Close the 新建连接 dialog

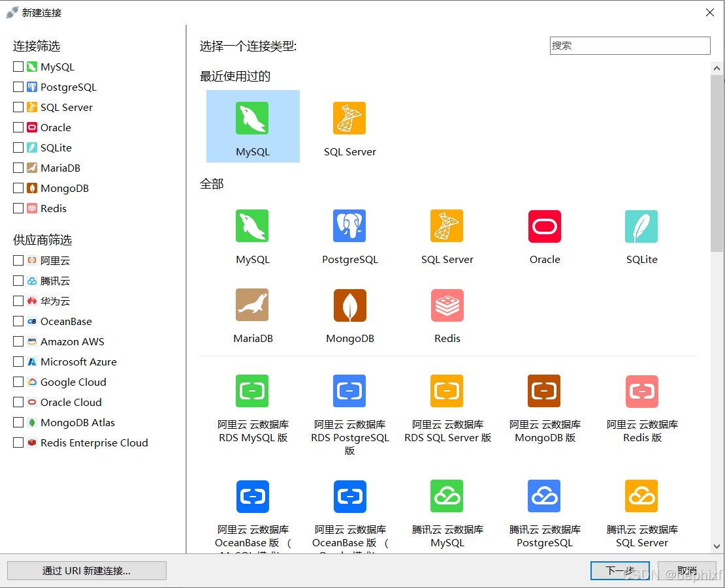pyautogui.click(x=710, y=12)
